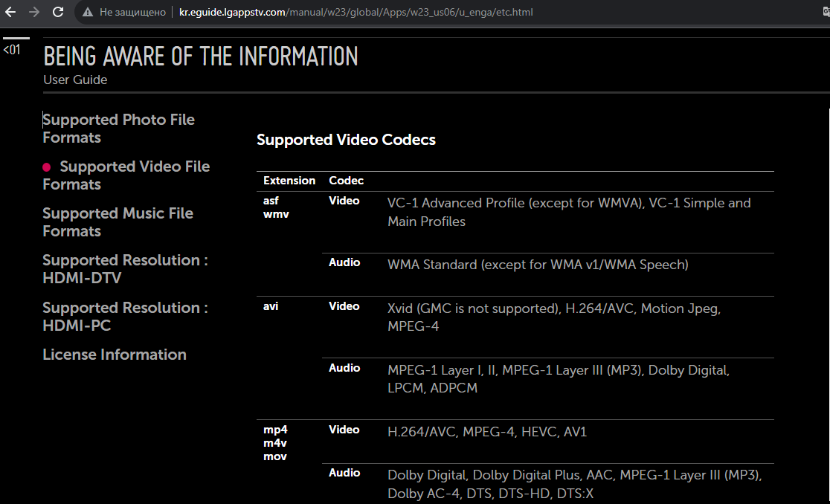Click the address bar URL
The width and height of the screenshot is (830, 504).
(356, 13)
